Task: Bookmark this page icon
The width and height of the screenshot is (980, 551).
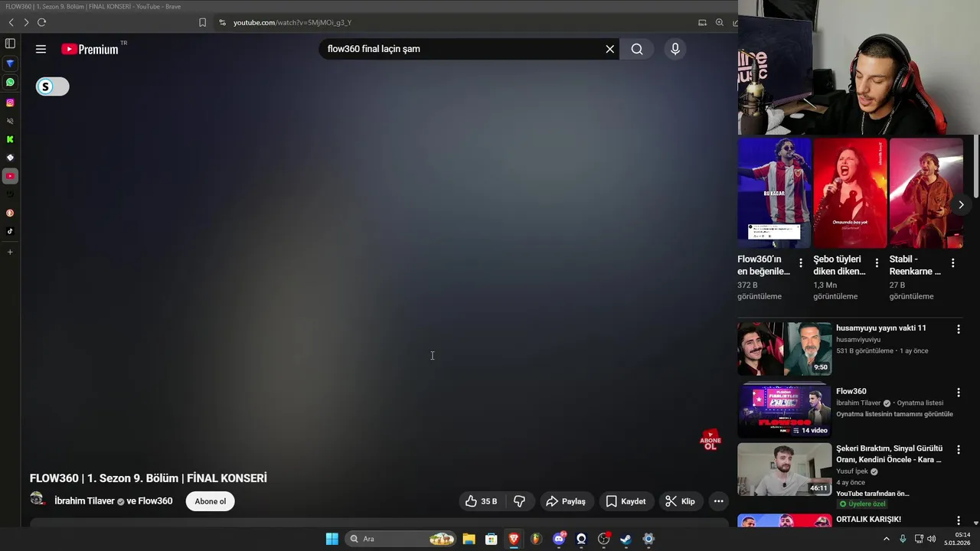Action: (x=202, y=22)
